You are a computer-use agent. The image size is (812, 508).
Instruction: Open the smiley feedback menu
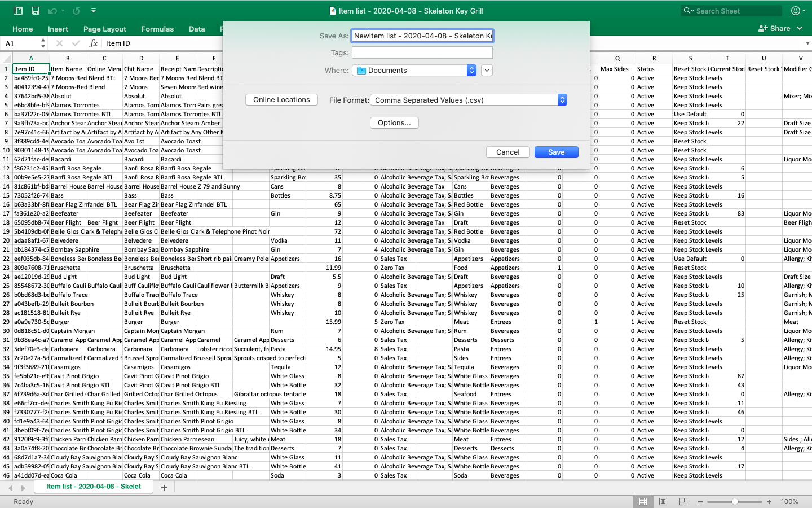tap(798, 11)
